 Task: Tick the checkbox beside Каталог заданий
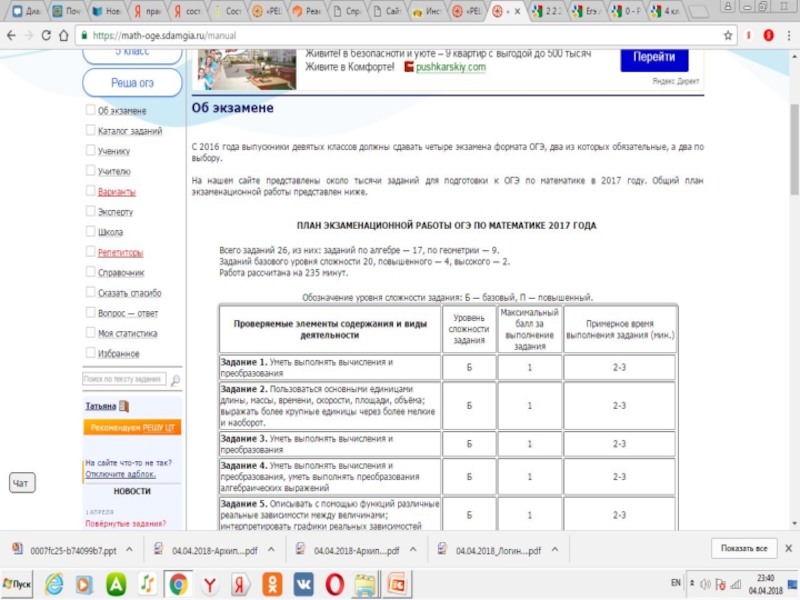click(90, 131)
